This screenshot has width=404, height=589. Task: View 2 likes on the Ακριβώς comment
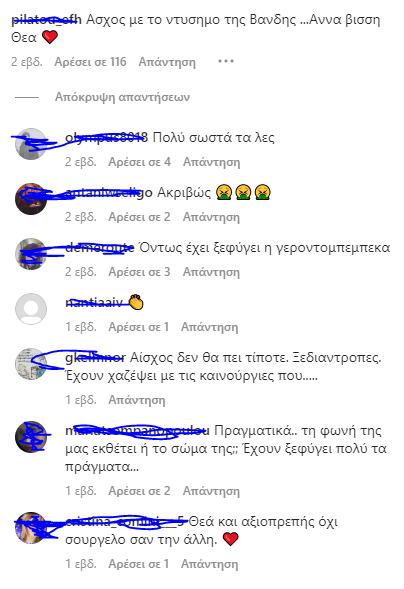click(x=139, y=217)
